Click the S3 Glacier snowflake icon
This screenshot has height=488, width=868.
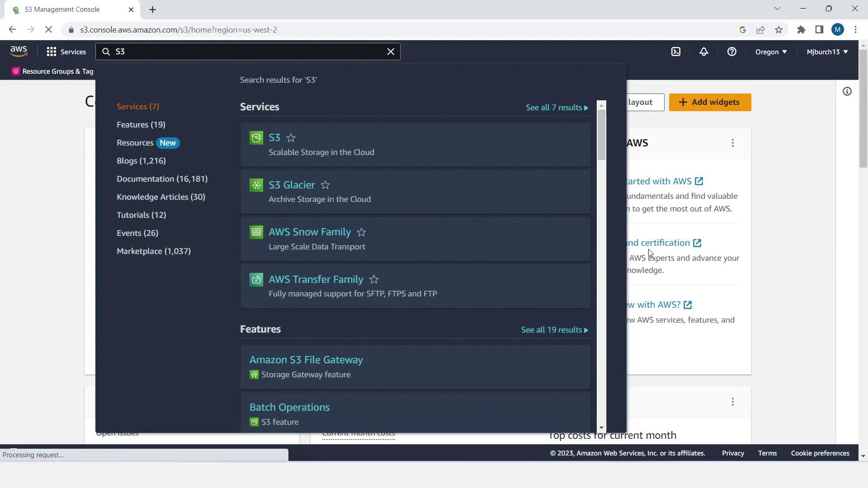(x=256, y=185)
